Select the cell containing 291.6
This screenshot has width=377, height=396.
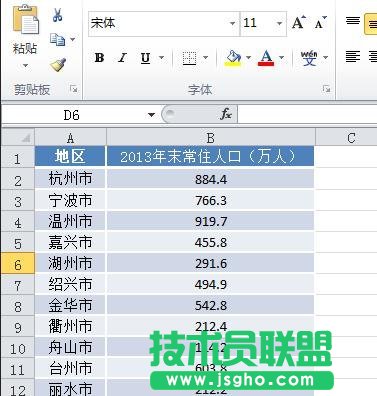(x=210, y=263)
